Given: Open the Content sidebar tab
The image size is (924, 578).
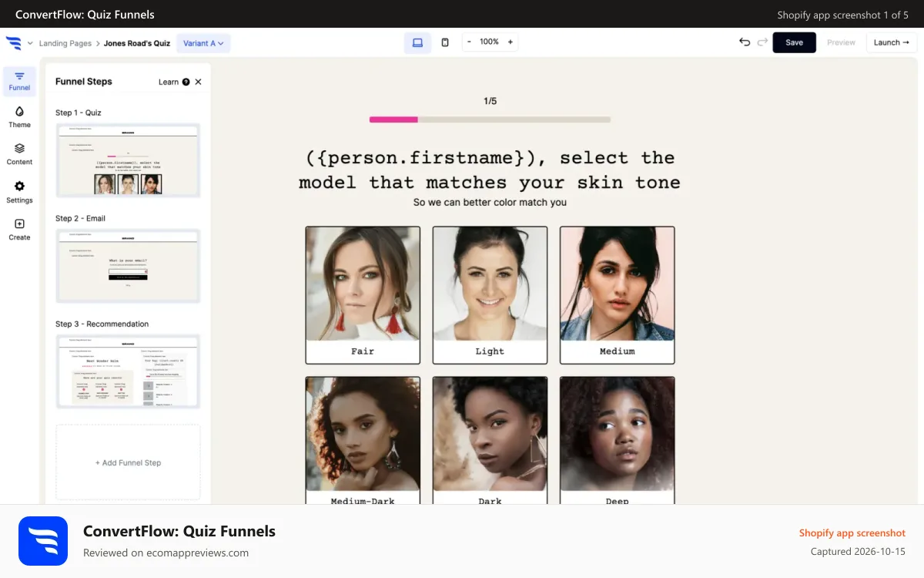Looking at the screenshot, I should [x=19, y=155].
